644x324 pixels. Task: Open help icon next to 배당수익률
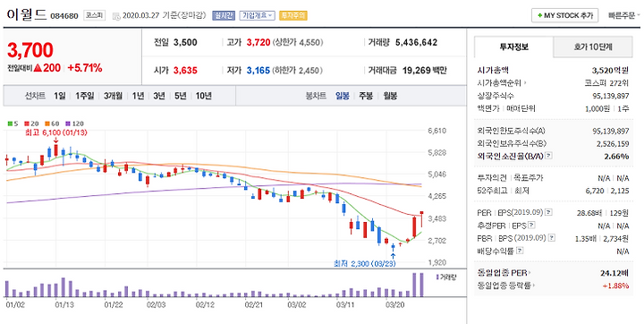tap(520, 251)
